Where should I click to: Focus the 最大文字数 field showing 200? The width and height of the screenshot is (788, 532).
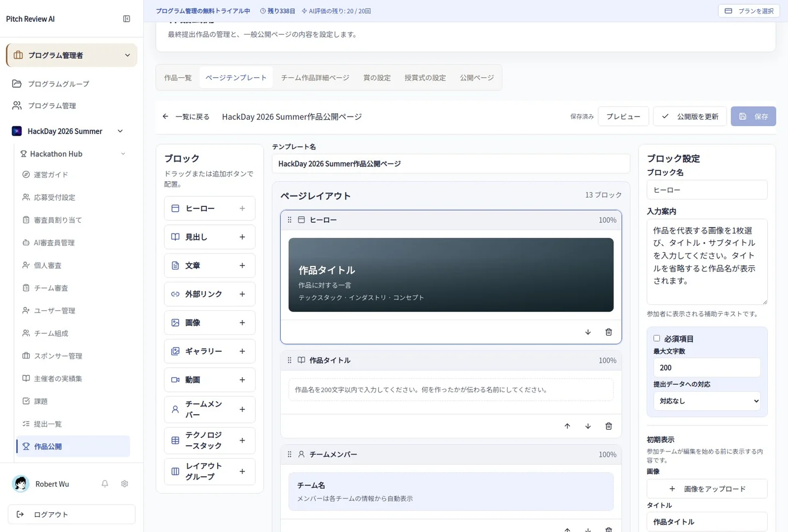tap(706, 368)
